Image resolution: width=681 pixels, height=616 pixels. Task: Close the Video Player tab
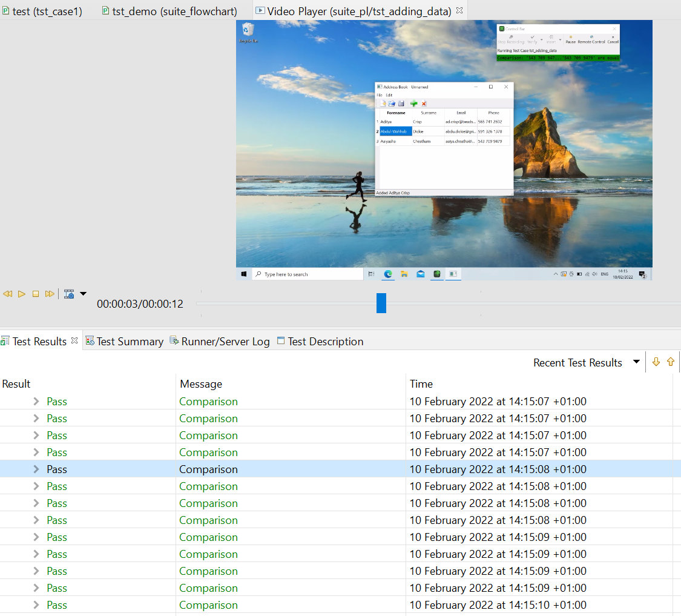pyautogui.click(x=459, y=10)
